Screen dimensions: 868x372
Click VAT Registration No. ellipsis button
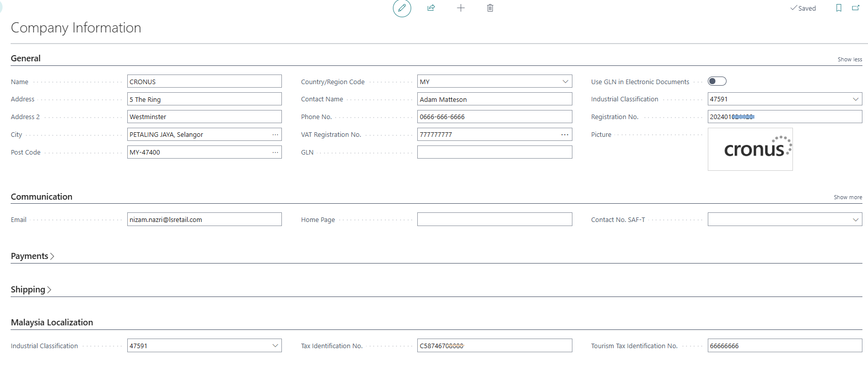[564, 135]
